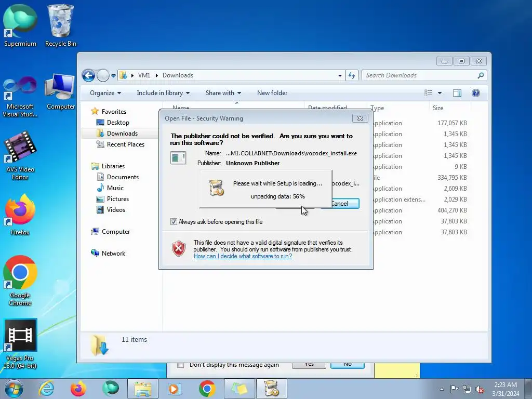Open Music library in navigation pane

[x=115, y=188]
